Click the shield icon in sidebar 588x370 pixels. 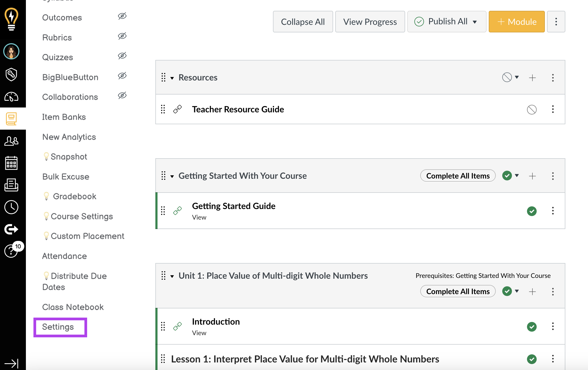pyautogui.click(x=12, y=74)
